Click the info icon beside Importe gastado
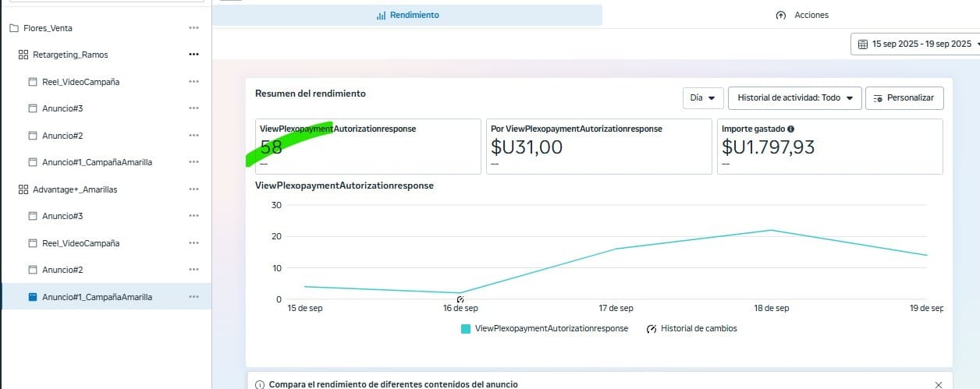Image resolution: width=980 pixels, height=389 pixels. (791, 129)
